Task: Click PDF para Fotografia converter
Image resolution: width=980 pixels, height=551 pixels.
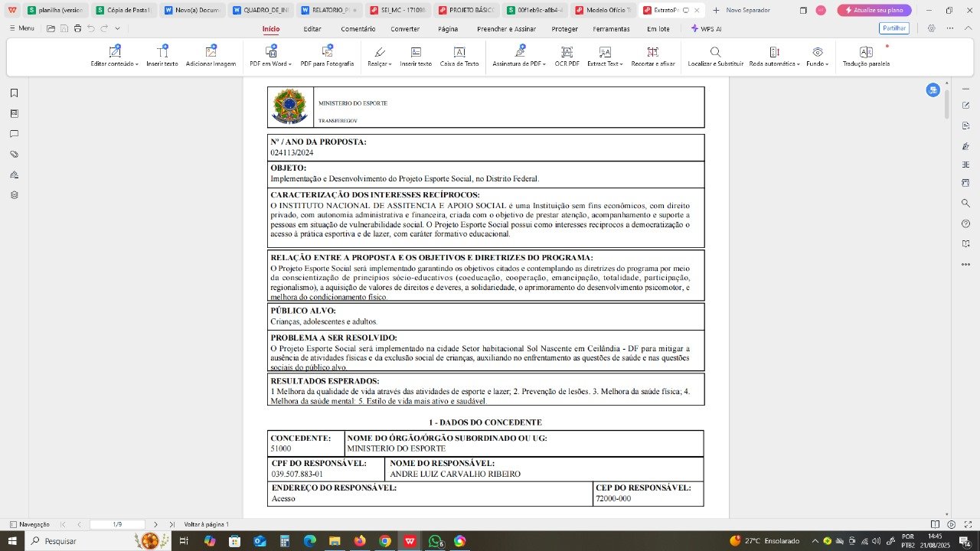Action: coord(327,56)
